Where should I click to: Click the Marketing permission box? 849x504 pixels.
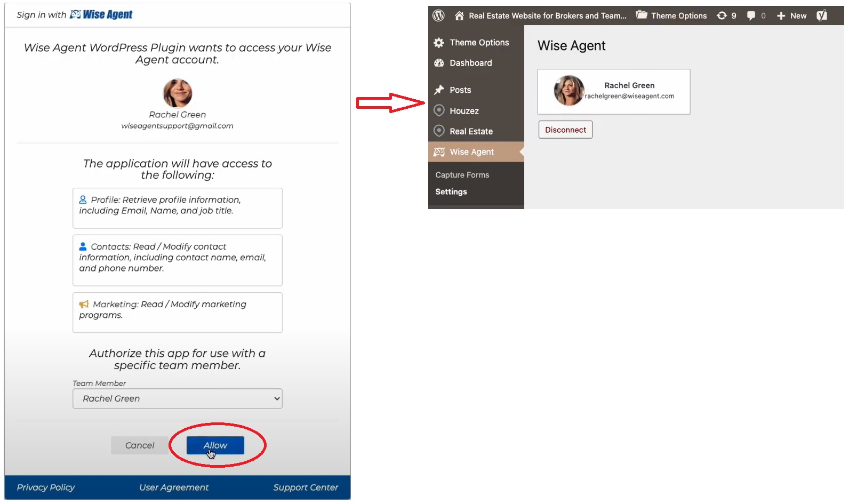point(178,313)
